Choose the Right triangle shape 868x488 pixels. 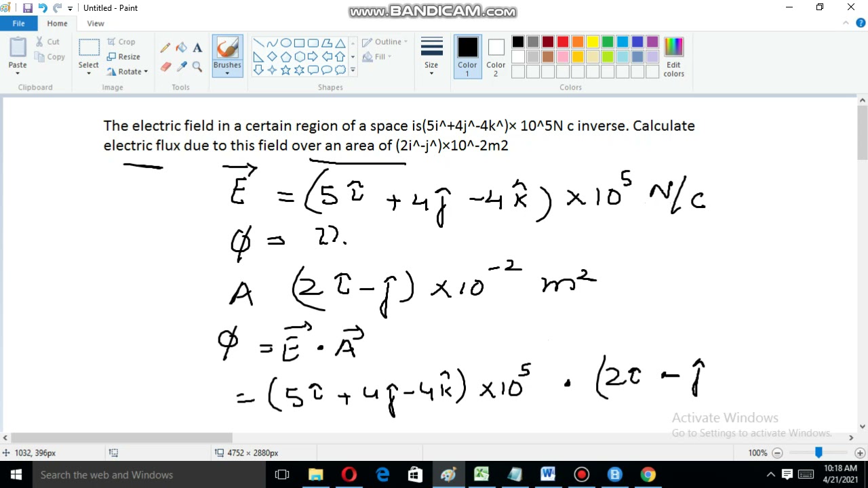258,56
